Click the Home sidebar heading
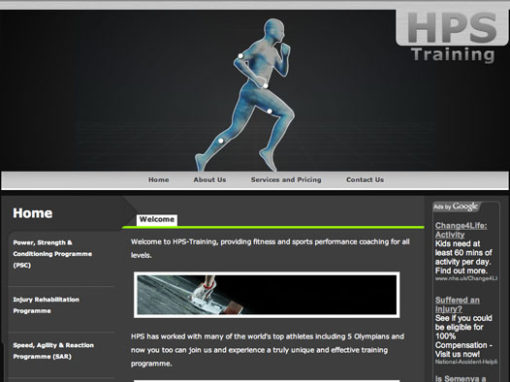The width and height of the screenshot is (510, 382). [x=33, y=213]
